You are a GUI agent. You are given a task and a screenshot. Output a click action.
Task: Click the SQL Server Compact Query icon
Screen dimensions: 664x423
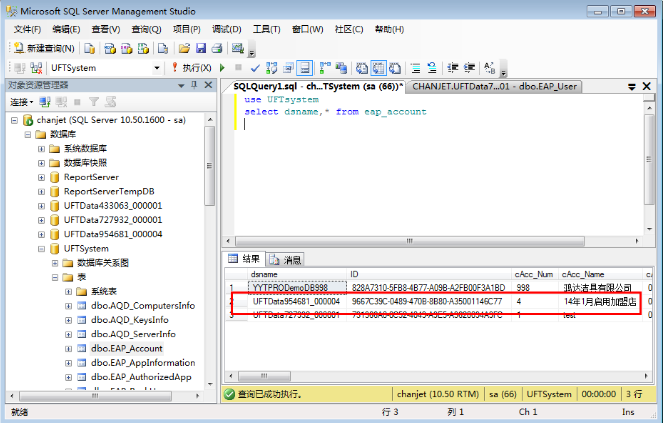[x=163, y=48]
